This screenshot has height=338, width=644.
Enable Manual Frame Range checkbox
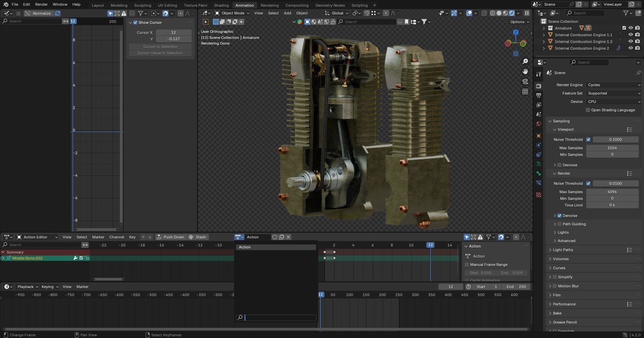click(467, 265)
